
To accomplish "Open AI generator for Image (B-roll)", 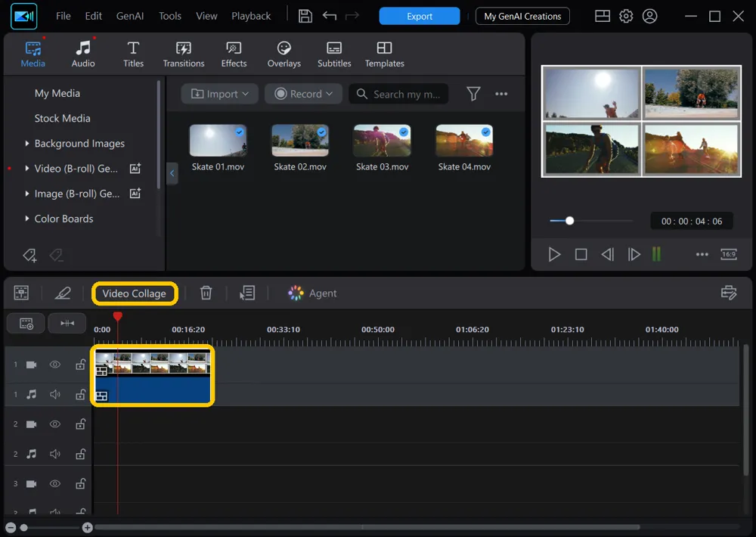I will coord(135,194).
